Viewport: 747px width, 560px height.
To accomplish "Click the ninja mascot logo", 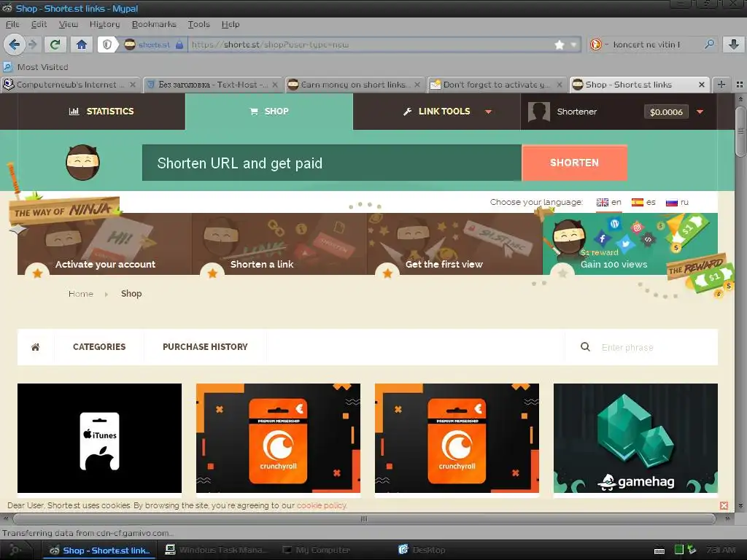I will pos(82,163).
